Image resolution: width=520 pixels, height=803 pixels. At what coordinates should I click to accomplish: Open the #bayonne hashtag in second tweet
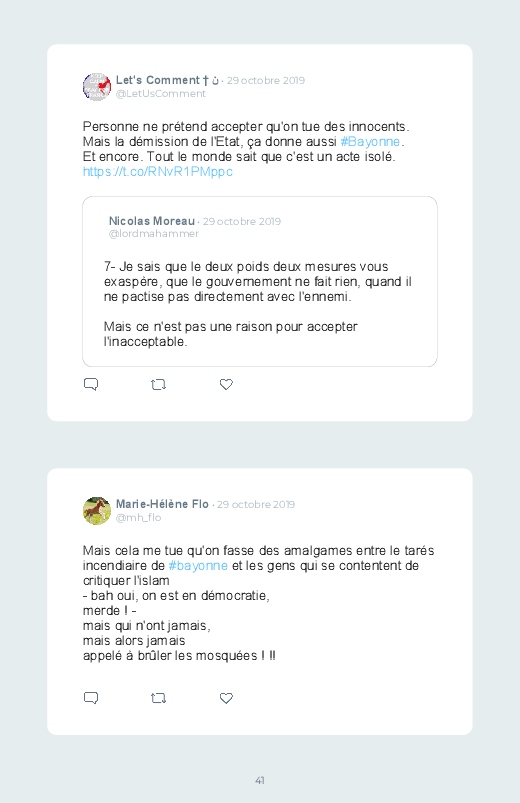click(x=198, y=566)
